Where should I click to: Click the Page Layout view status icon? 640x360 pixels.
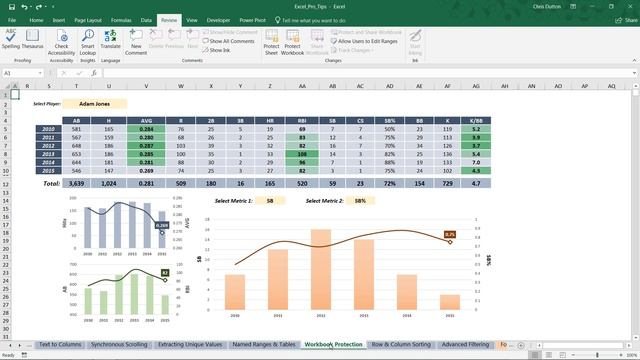[549, 355]
